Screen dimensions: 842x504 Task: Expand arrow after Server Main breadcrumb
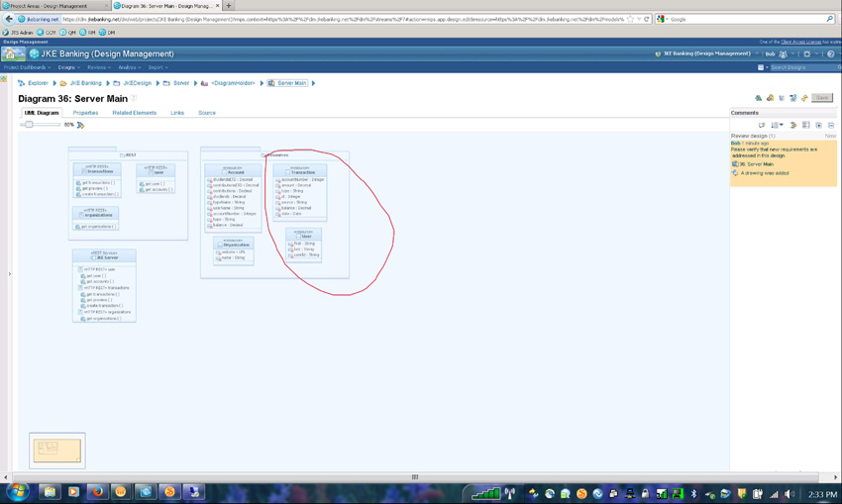point(313,83)
